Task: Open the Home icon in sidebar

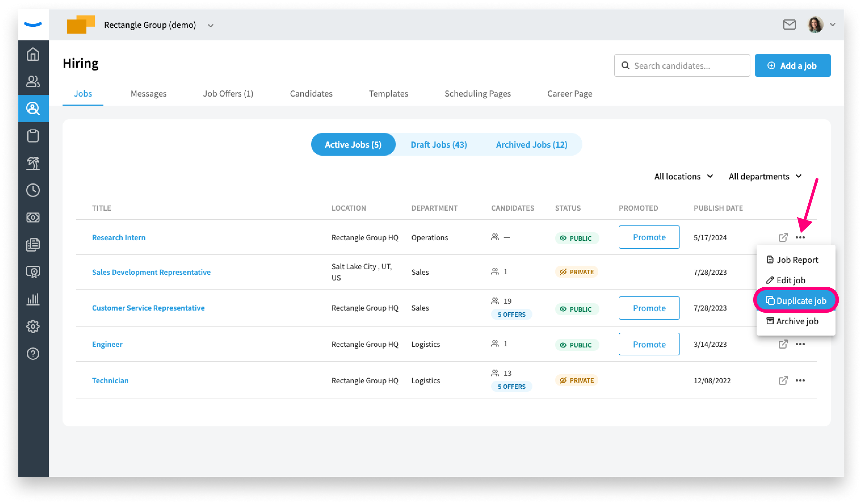Action: (33, 54)
